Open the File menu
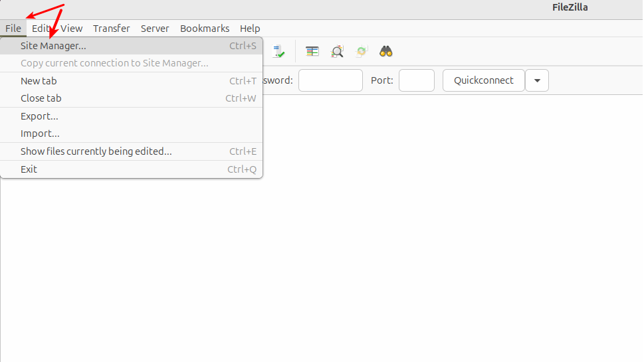Screen dimensions: 644x362 (13, 29)
